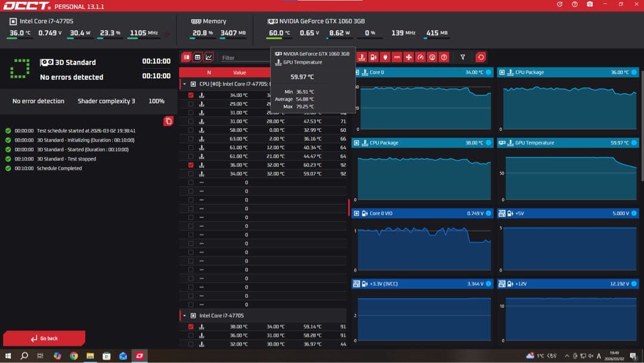This screenshot has width=644, height=363.
Task: Collapse the lower Intel Core i7-4770S group
Action: click(184, 316)
